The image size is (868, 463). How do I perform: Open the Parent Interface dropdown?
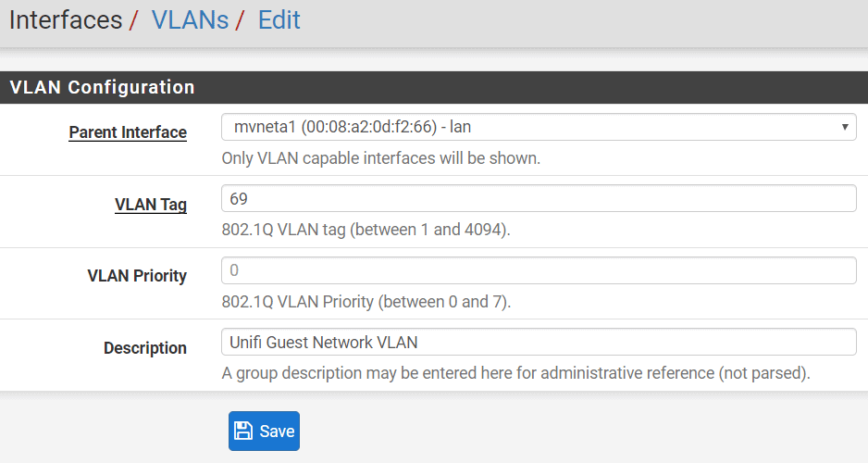[539, 127]
